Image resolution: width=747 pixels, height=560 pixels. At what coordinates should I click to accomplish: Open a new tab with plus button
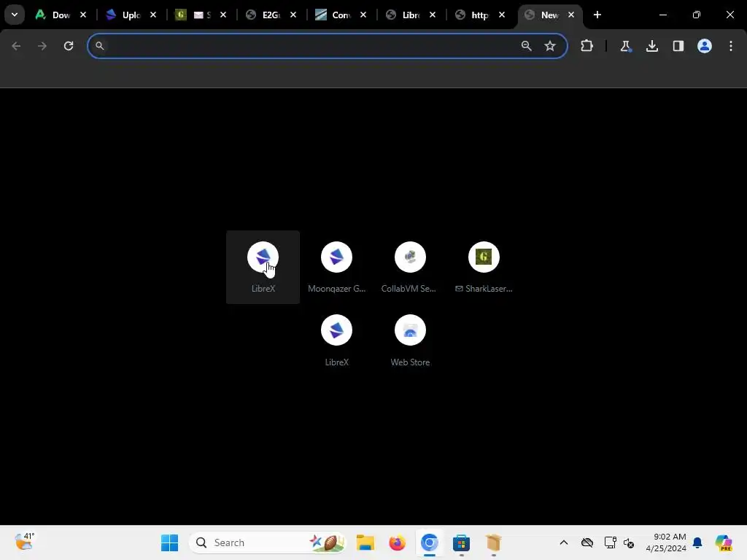pos(597,15)
